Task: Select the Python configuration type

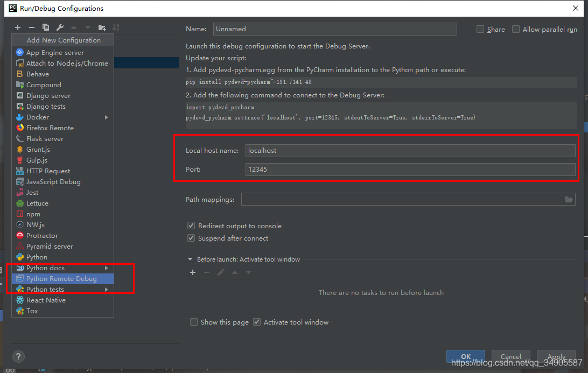Action: click(62, 257)
